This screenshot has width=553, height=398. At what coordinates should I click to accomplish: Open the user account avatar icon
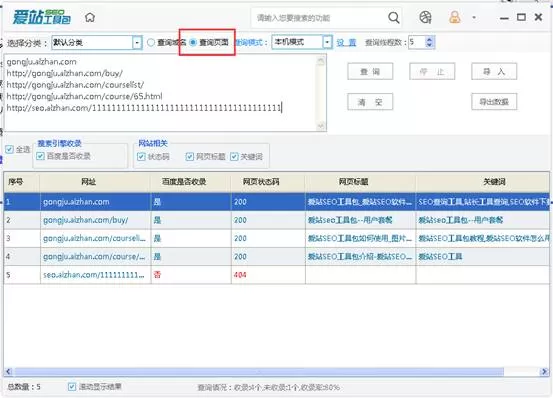455,17
